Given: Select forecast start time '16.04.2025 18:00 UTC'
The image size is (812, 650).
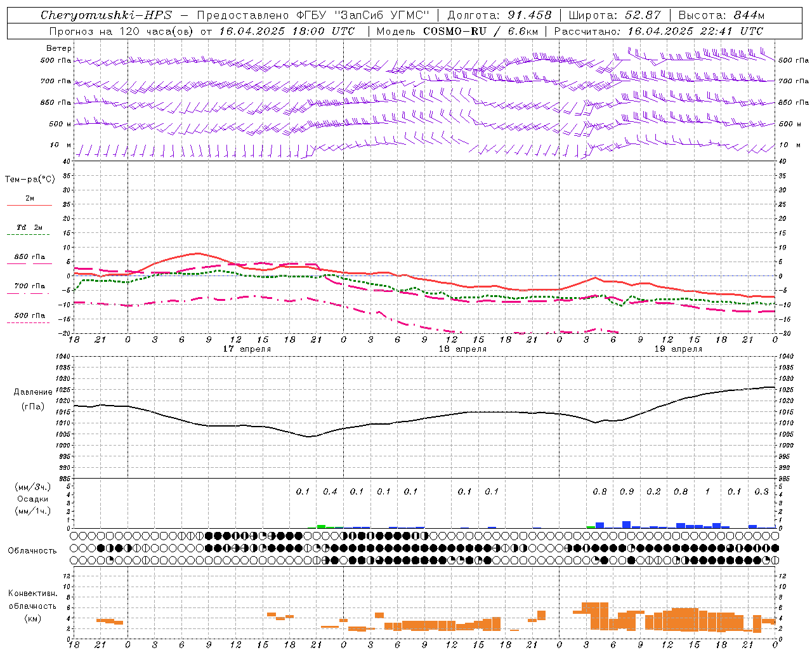Looking at the screenshot, I should click(287, 31).
